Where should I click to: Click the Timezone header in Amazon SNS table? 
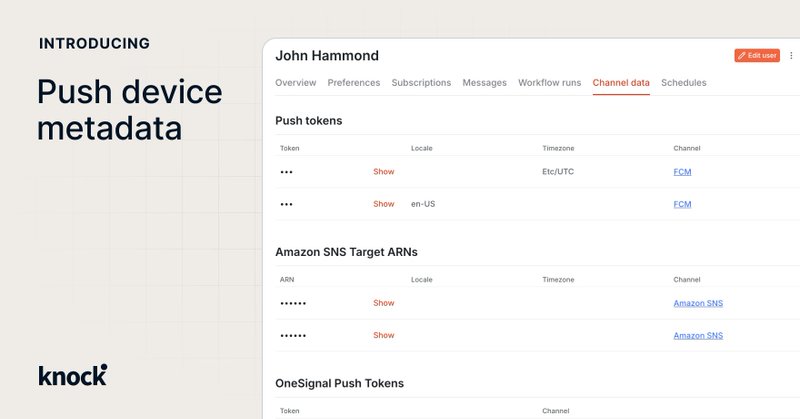558,279
